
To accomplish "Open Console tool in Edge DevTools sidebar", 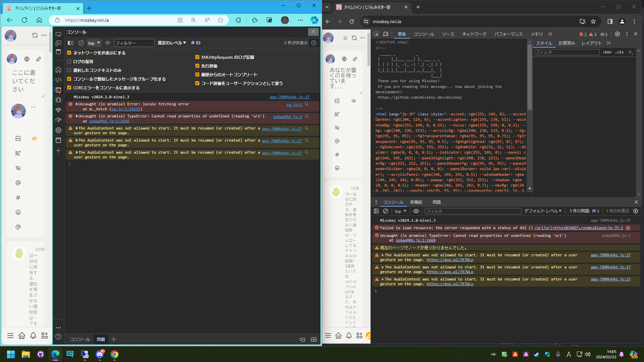I will (x=58, y=90).
